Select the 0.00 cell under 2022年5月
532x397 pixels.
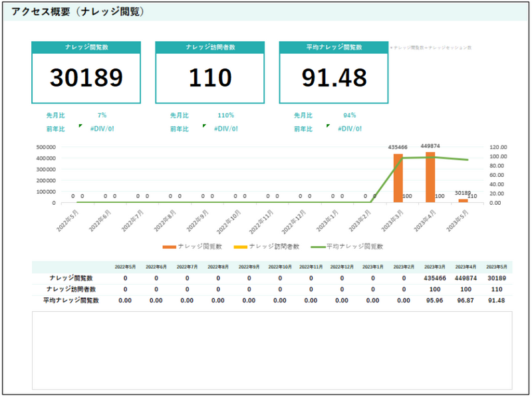coord(125,301)
